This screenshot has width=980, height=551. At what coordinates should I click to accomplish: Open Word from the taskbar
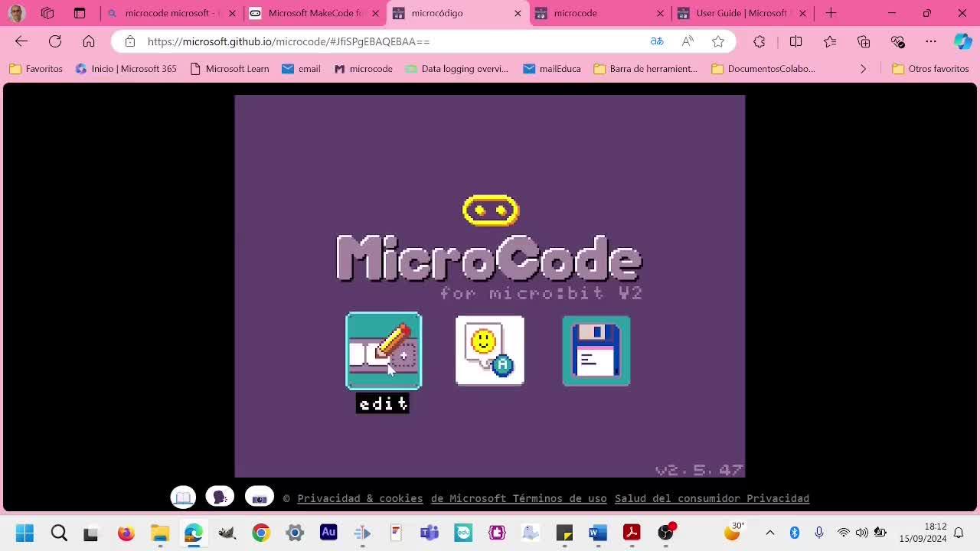598,533
